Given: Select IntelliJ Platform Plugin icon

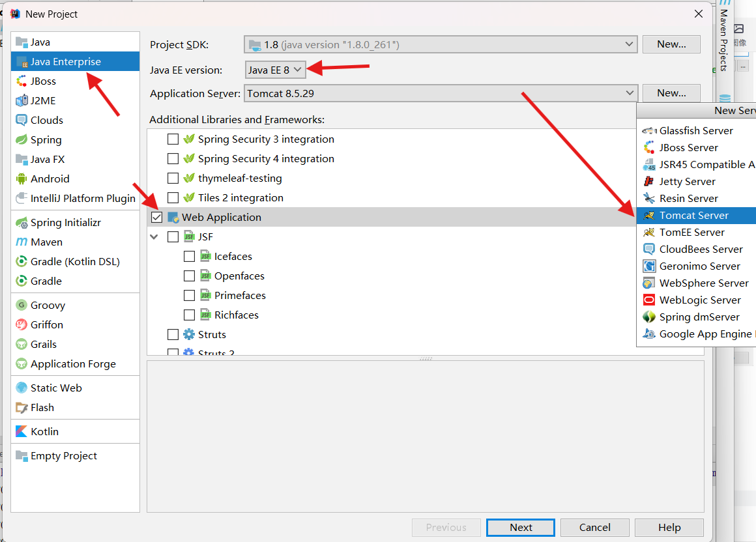Looking at the screenshot, I should click(22, 199).
